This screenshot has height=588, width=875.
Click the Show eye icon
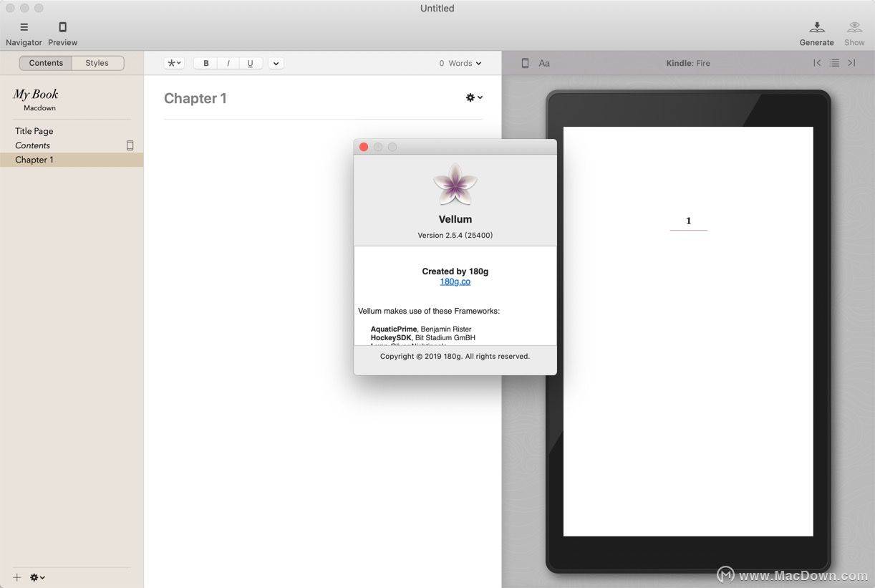click(x=854, y=27)
